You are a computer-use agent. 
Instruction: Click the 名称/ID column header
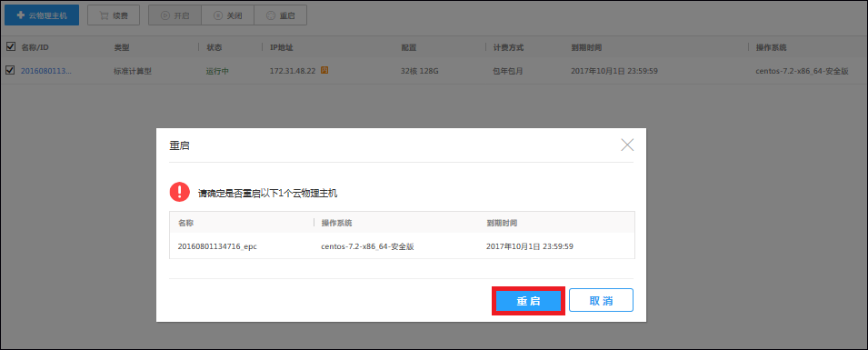[x=35, y=47]
